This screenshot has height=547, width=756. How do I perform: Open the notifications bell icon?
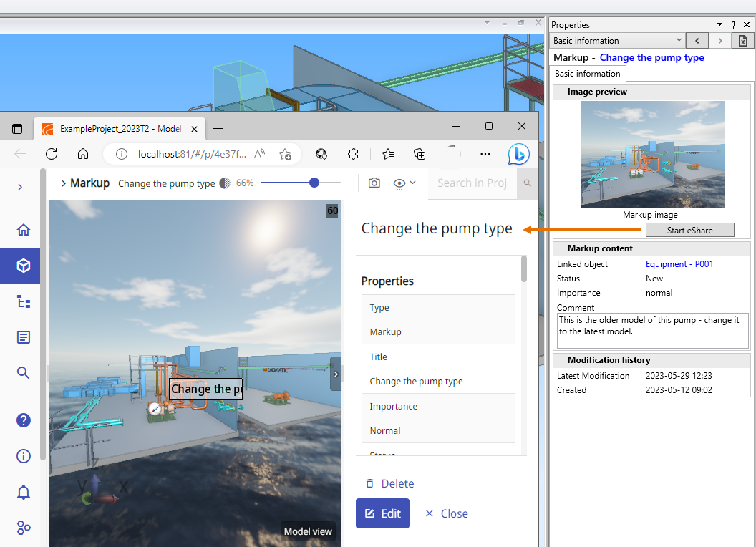[x=24, y=492]
